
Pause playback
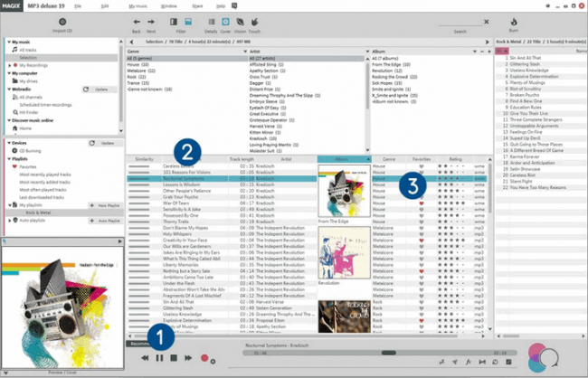(x=159, y=358)
